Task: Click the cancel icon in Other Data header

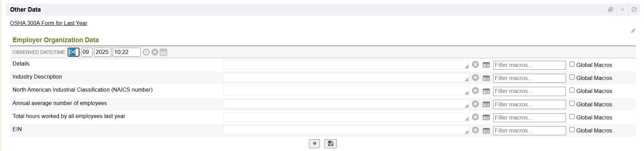Action: click(634, 10)
